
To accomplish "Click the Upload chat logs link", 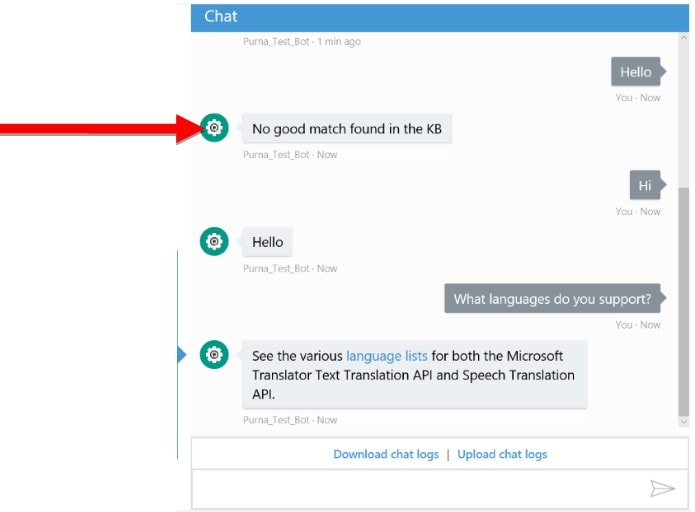I will (x=502, y=454).
